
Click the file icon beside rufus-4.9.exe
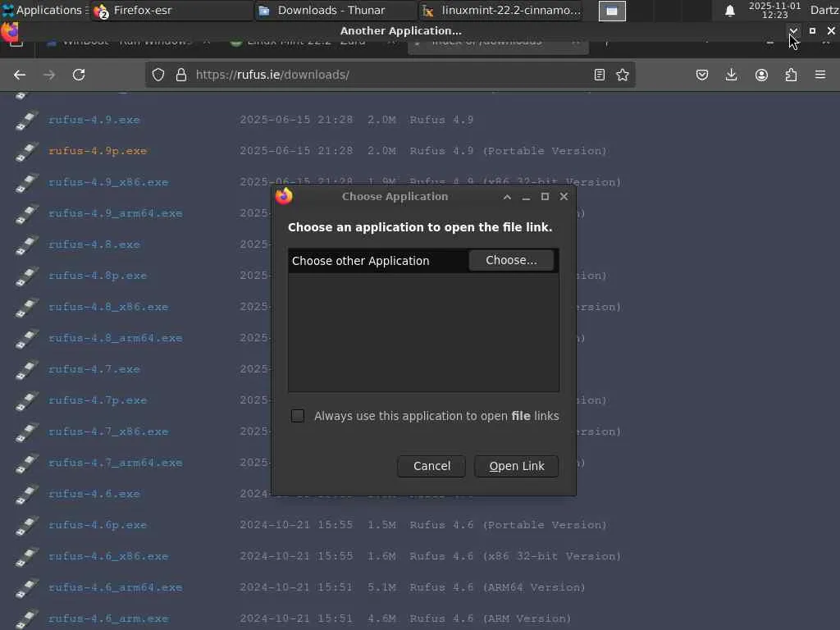[26, 120]
